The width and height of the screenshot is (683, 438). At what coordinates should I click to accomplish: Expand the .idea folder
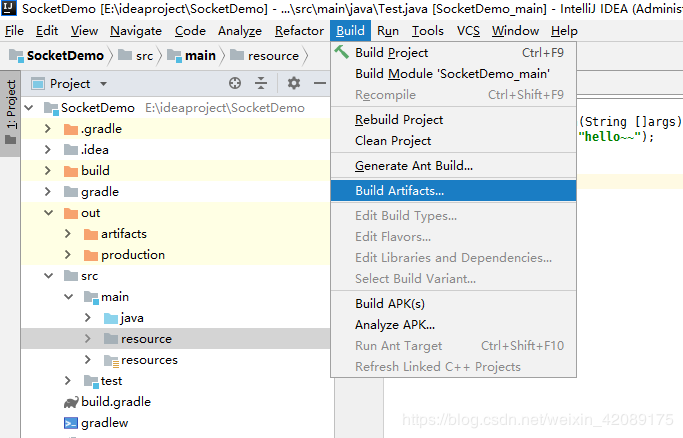tap(48, 150)
